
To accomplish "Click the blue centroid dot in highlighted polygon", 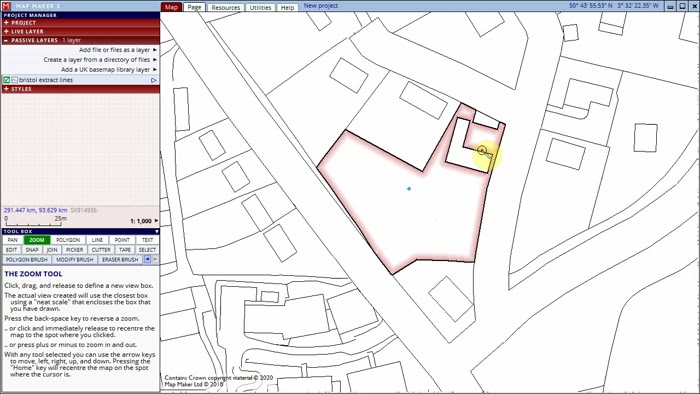I will pos(409,189).
